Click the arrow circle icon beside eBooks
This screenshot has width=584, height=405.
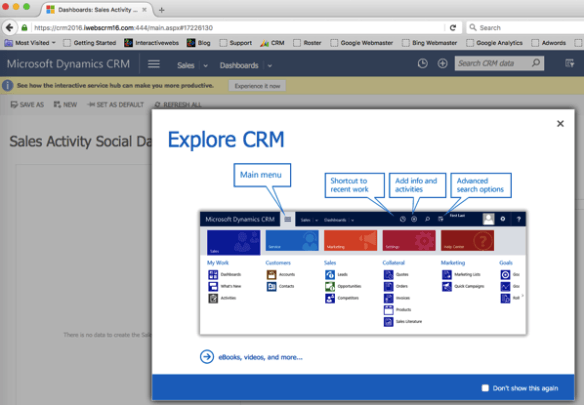pos(207,357)
